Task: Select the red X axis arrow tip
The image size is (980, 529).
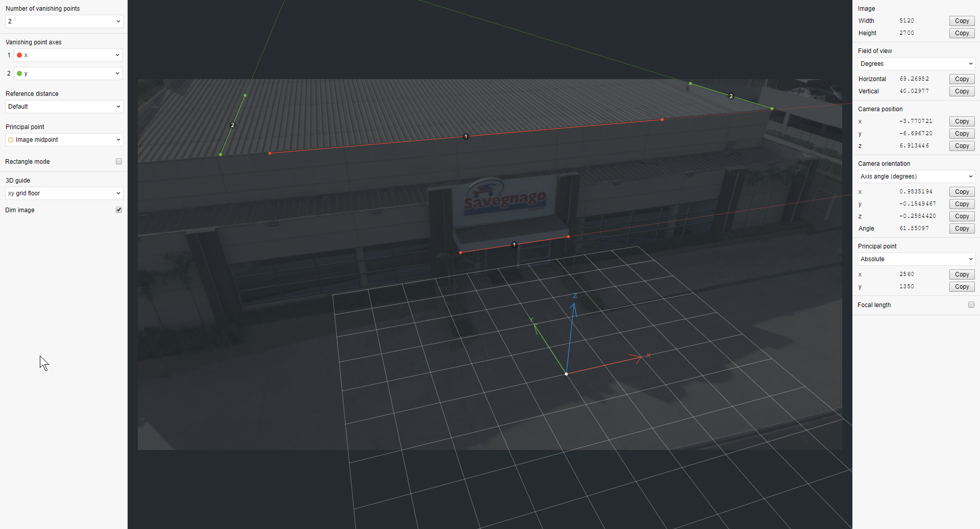Action: (641, 358)
